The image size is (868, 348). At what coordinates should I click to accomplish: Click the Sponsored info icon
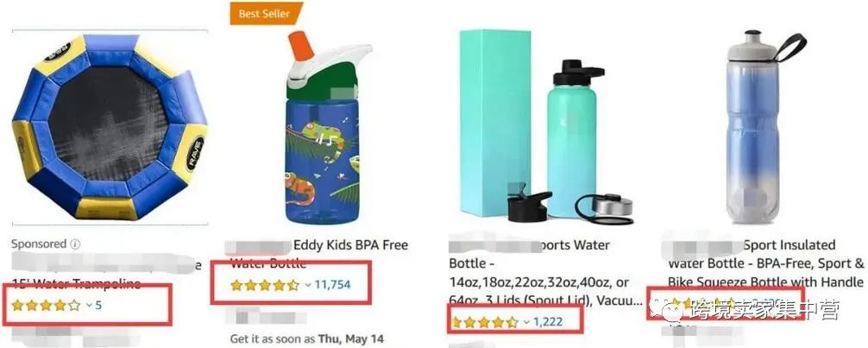pos(75,244)
